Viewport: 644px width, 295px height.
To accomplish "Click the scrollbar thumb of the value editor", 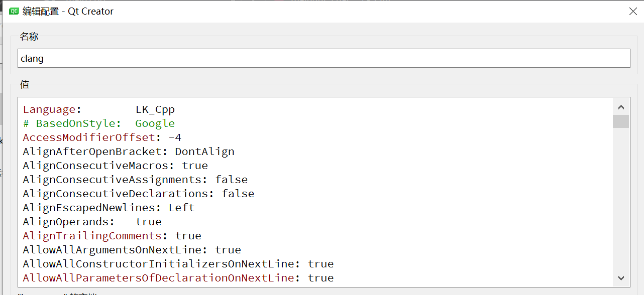I will pos(621,121).
